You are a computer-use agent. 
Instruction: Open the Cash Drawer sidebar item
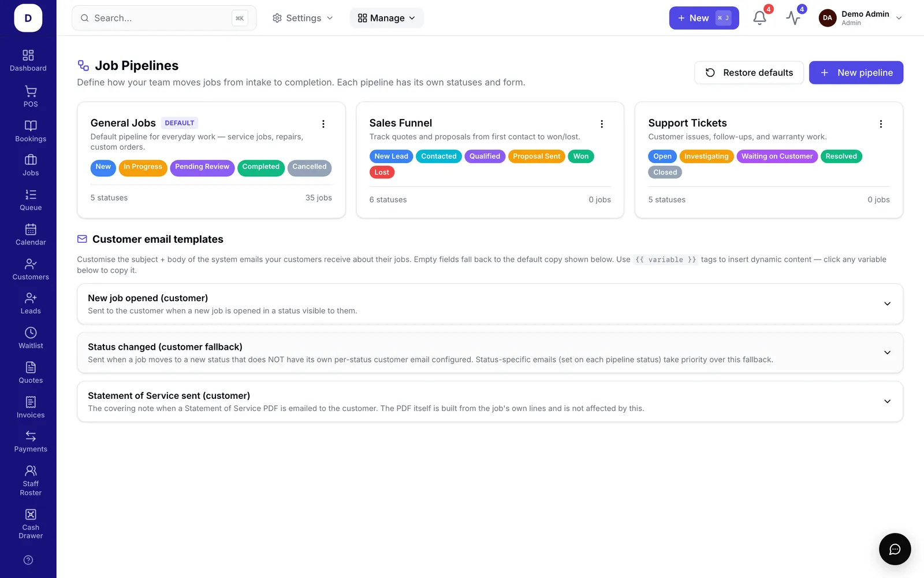(31, 524)
